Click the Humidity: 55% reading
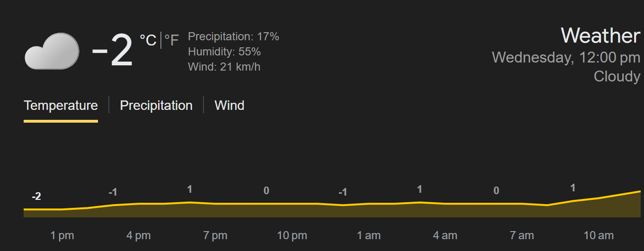The height and width of the screenshot is (251, 644). coord(224,52)
